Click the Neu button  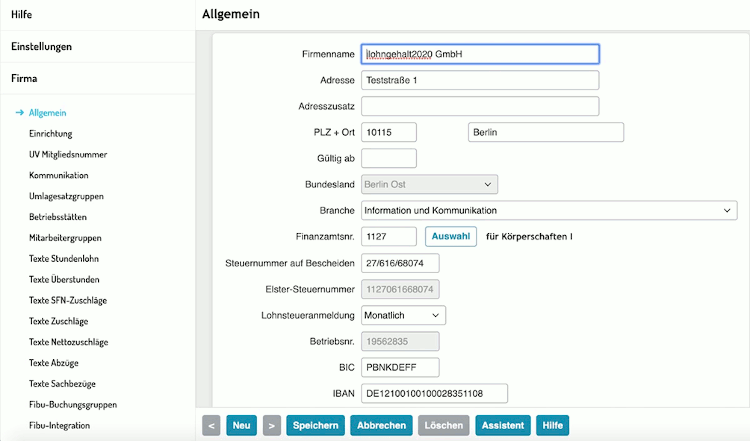[x=242, y=425]
